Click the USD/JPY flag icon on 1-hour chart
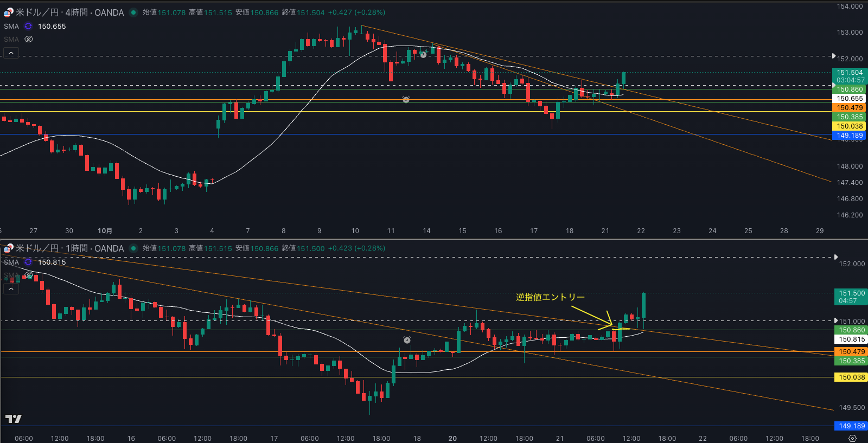This screenshot has height=443, width=868. pyautogui.click(x=9, y=248)
